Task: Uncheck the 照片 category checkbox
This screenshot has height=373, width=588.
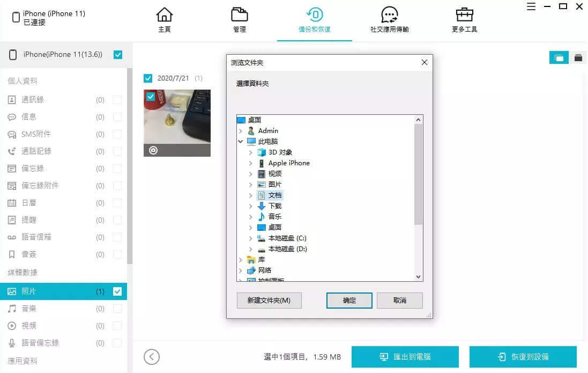Action: tap(117, 291)
